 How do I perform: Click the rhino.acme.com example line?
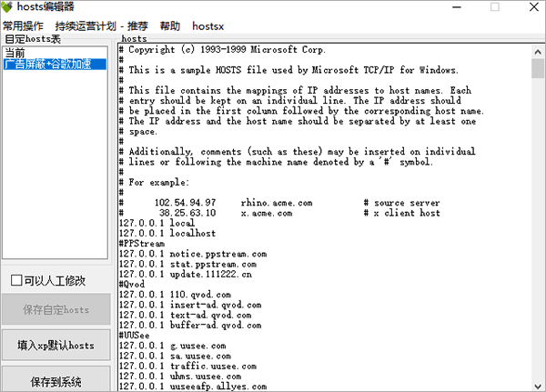pyautogui.click(x=279, y=203)
